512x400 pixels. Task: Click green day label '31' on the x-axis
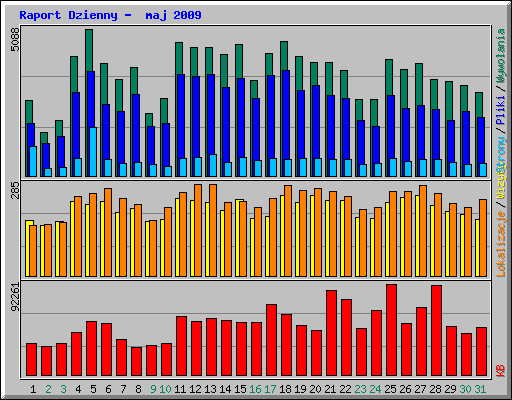[480, 389]
